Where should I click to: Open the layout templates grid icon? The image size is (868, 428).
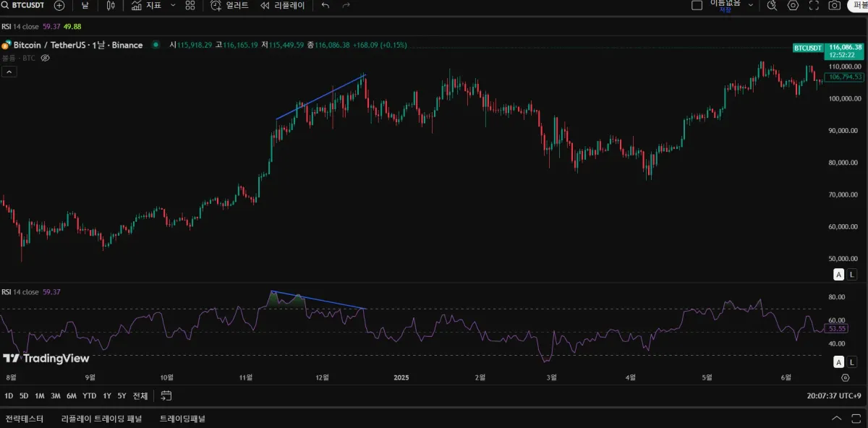coord(190,5)
